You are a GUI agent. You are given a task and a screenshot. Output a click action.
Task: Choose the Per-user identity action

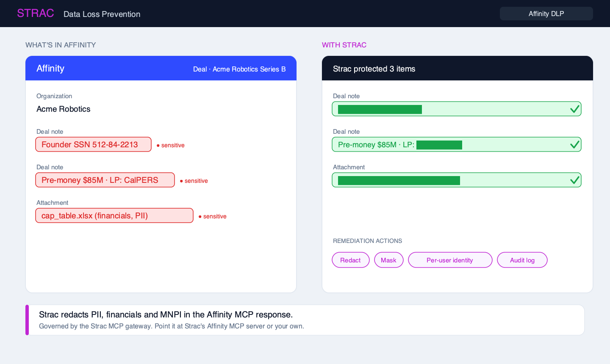tap(450, 260)
